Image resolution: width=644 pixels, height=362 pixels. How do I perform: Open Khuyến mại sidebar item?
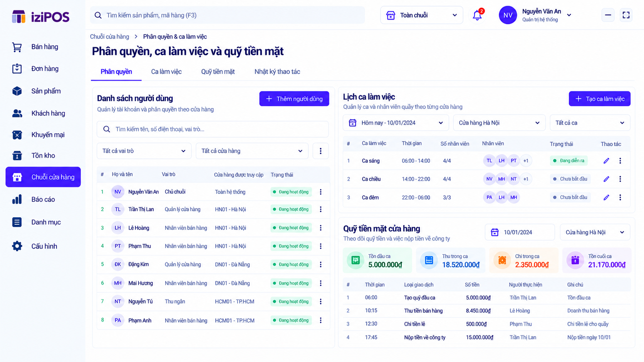(43, 135)
